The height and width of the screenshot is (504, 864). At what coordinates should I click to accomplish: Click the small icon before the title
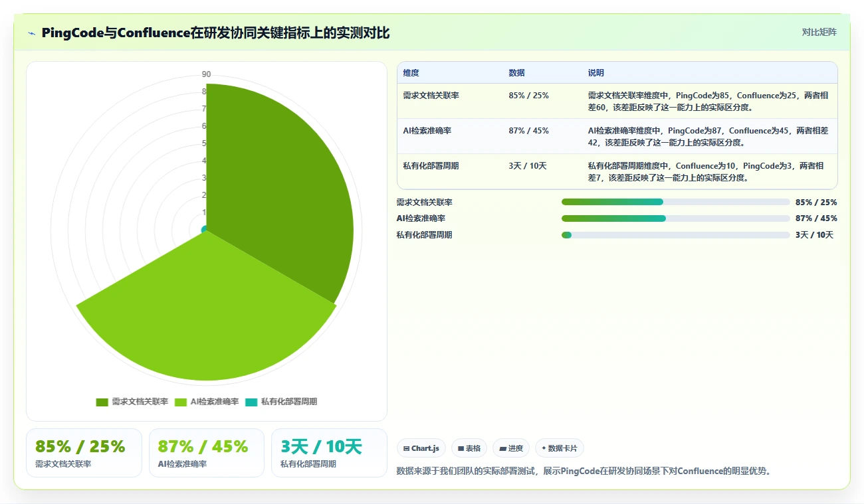pyautogui.click(x=32, y=33)
